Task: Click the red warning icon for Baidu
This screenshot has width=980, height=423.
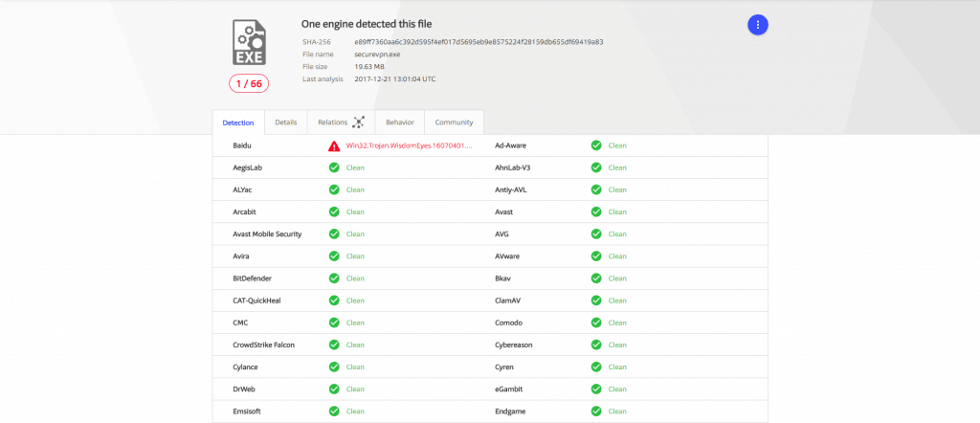Action: tap(334, 145)
